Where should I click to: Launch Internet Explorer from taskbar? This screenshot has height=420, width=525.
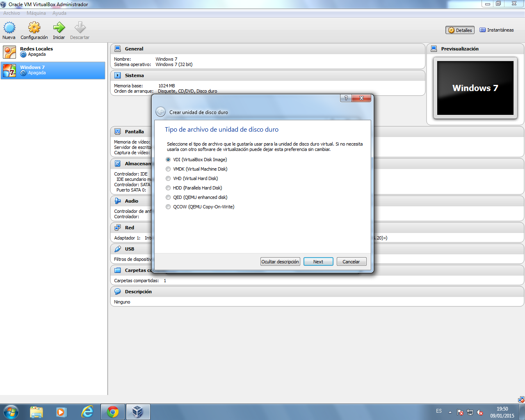[x=87, y=412]
